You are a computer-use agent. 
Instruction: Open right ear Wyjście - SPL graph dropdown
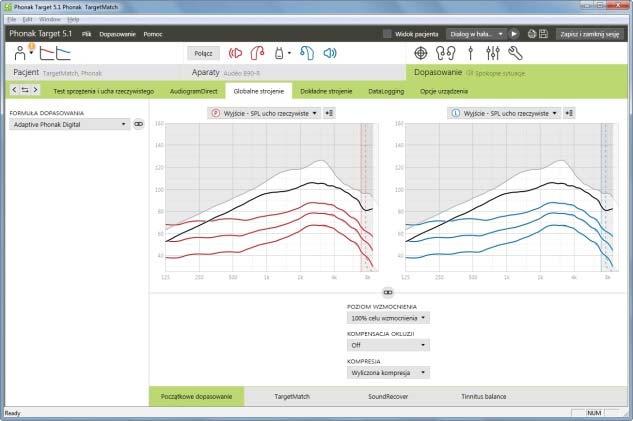click(264, 113)
